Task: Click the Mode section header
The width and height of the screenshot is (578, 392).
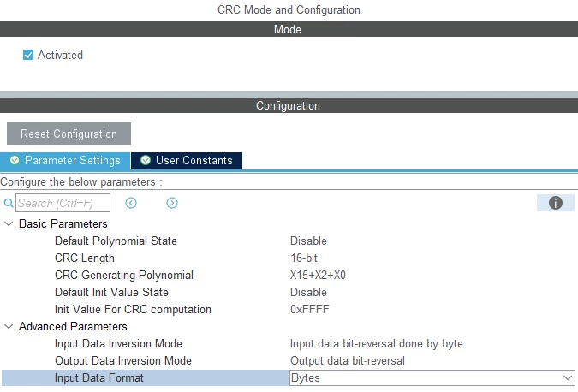Action: pos(289,29)
